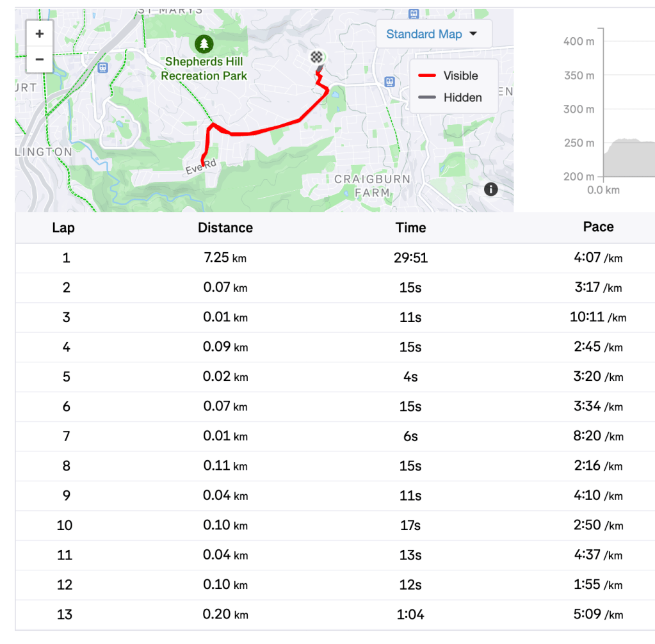Viewport: 655px width, 644px height.
Task: Click the Pace column header
Action: (x=598, y=227)
